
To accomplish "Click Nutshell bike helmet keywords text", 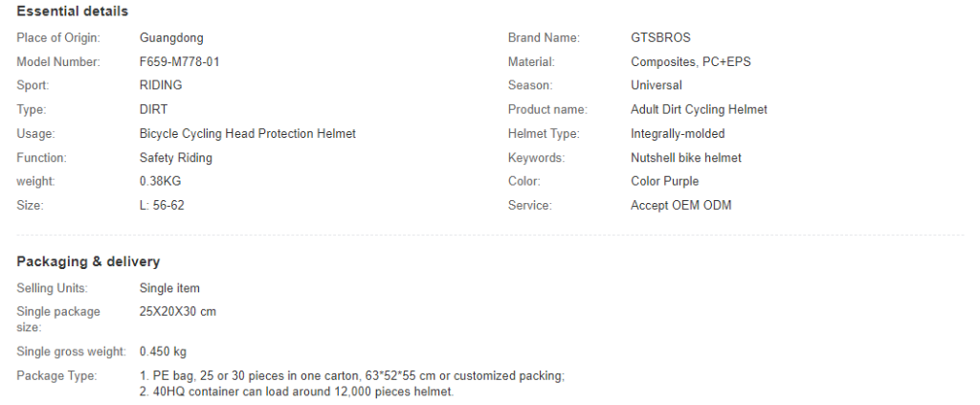I will point(685,157).
